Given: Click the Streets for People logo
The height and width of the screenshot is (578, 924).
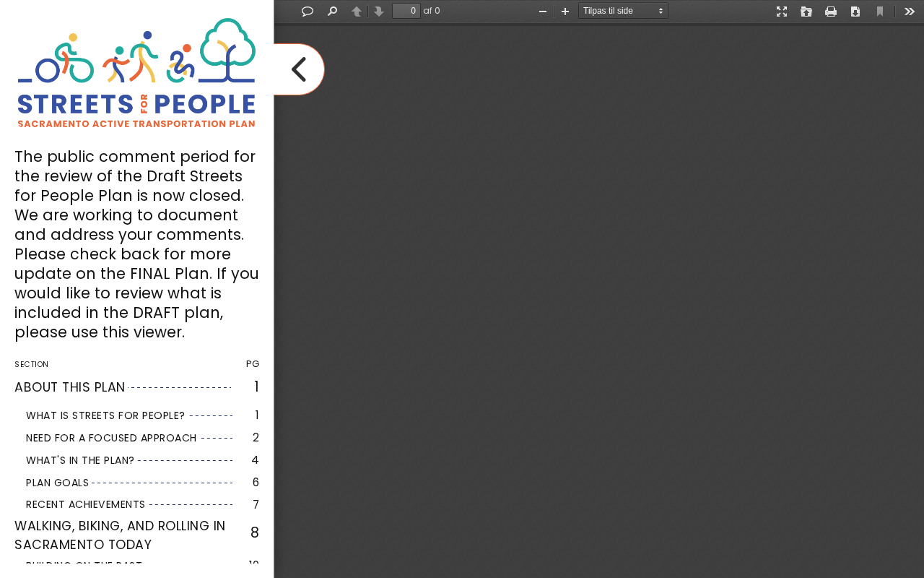Looking at the screenshot, I should pos(136,73).
